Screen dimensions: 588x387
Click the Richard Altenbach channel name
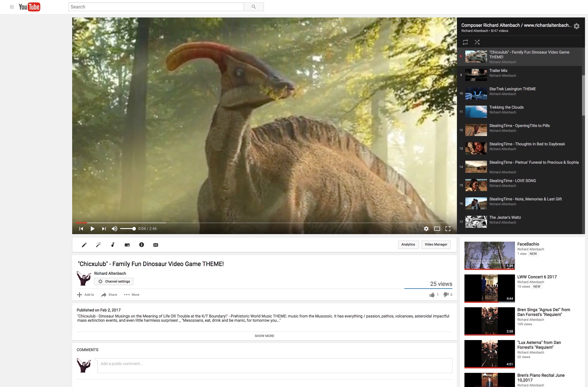[x=110, y=273]
